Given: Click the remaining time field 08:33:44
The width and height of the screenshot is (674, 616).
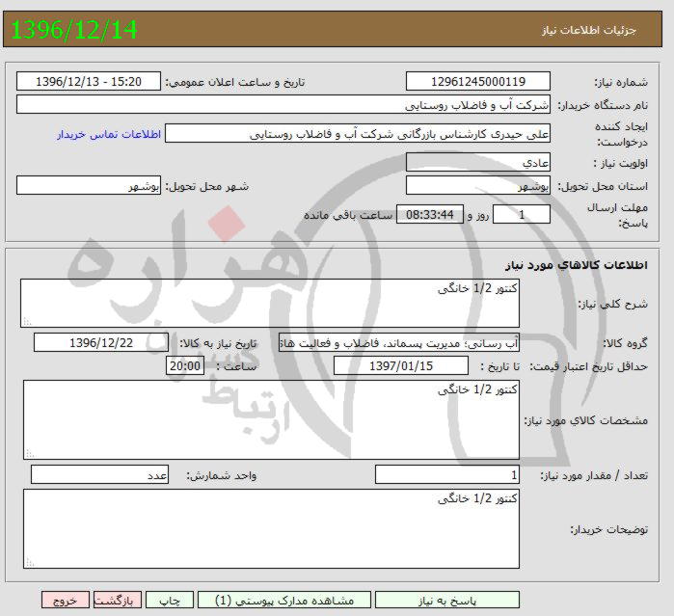Looking at the screenshot, I should [x=430, y=214].
